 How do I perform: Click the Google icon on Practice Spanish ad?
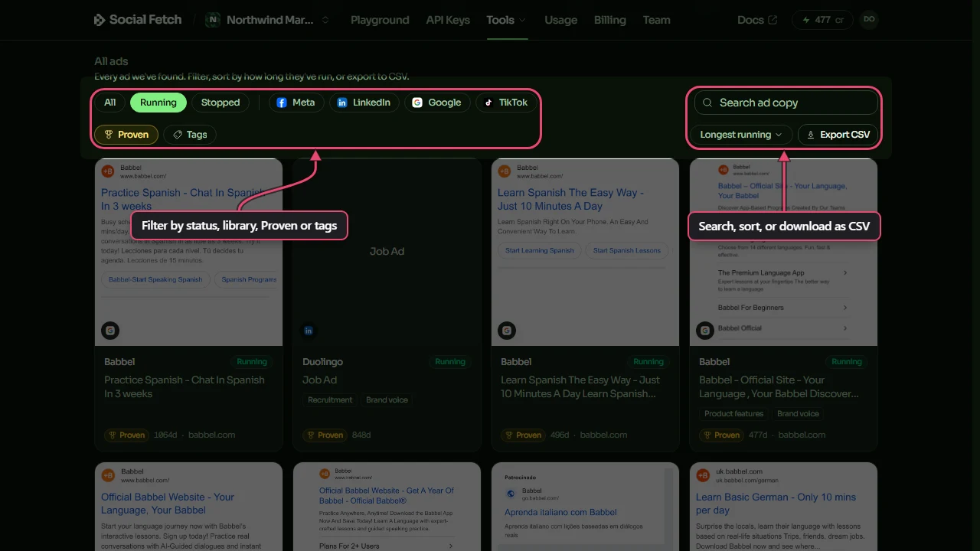pyautogui.click(x=110, y=331)
